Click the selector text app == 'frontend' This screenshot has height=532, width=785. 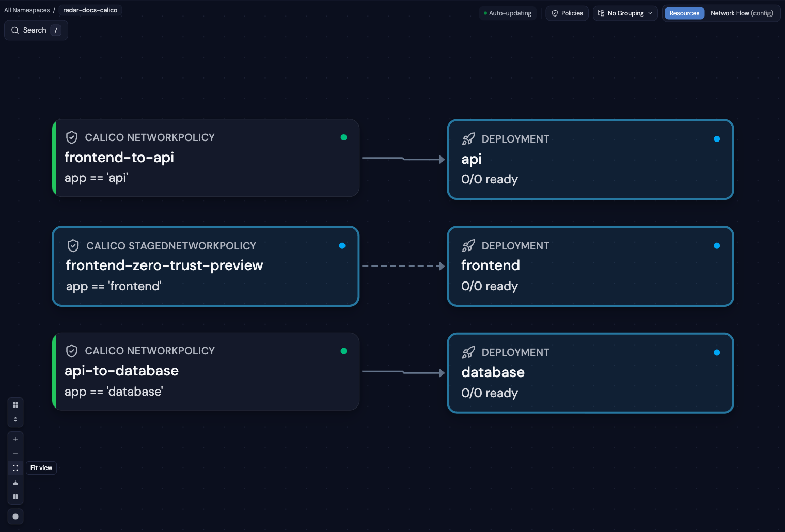pos(114,287)
